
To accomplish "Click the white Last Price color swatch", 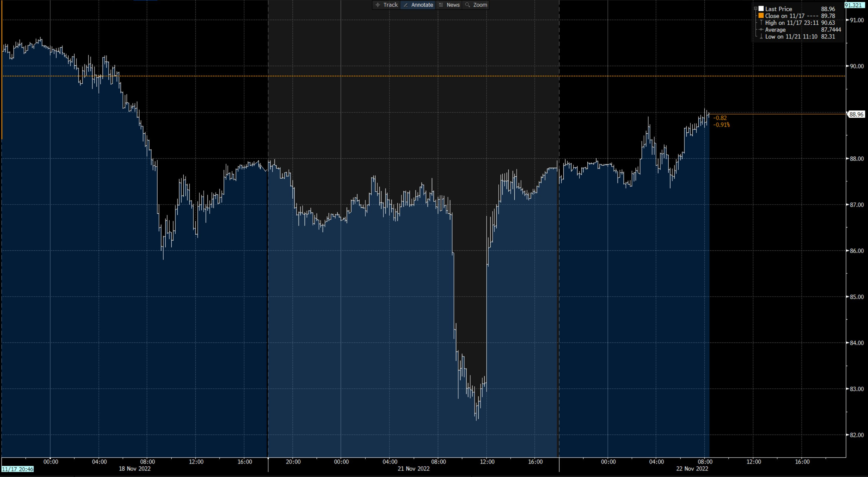I will point(761,9).
